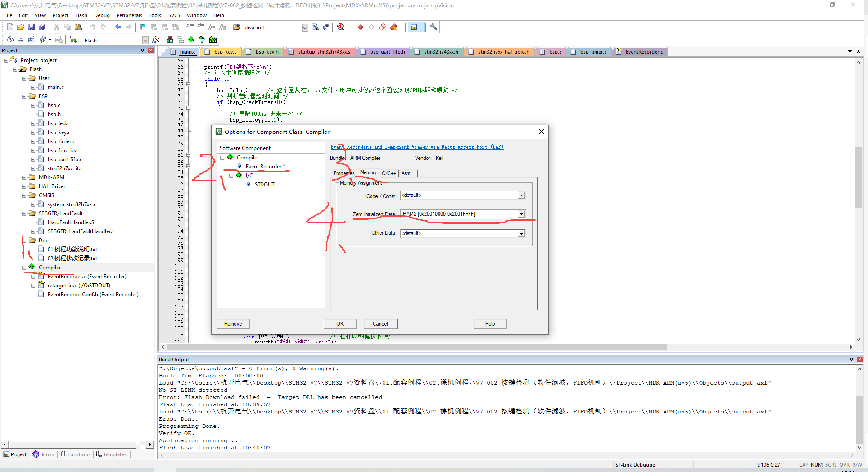Viewport: 868px width, 472px height.
Task: Rebuild all target files
Action: [x=32, y=40]
